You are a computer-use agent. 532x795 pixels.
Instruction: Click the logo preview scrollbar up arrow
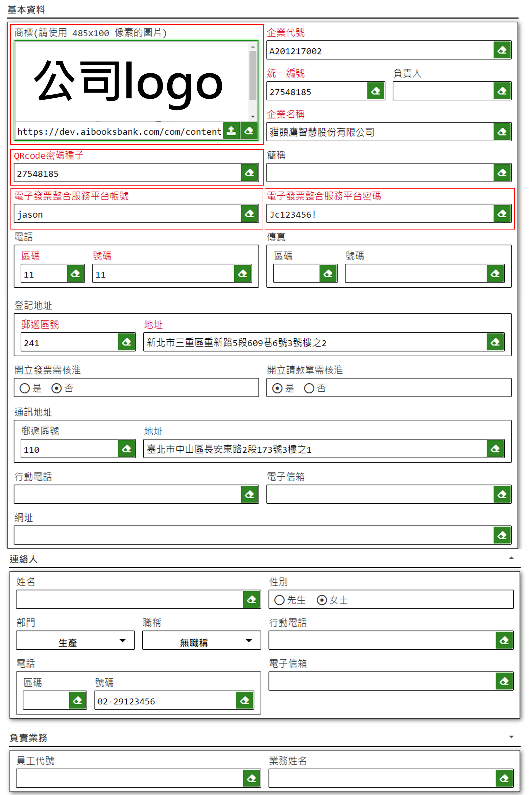coord(253,47)
